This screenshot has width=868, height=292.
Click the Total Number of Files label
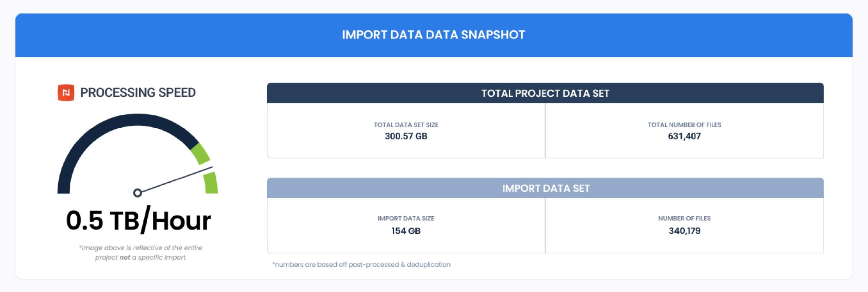(x=684, y=125)
